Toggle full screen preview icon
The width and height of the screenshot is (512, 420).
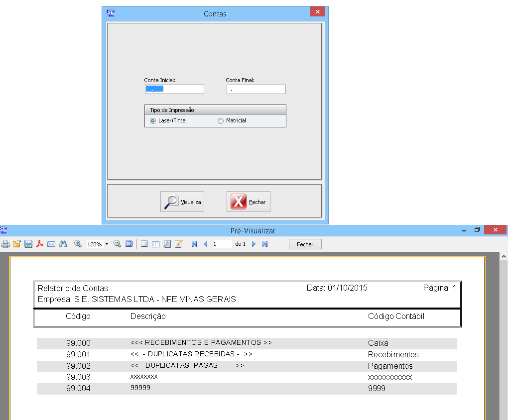[129, 244]
